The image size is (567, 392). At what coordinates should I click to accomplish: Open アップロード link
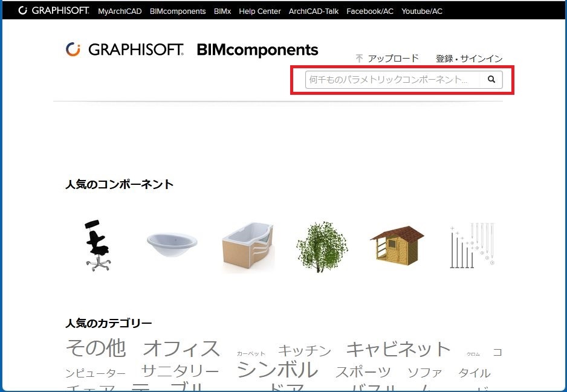click(393, 59)
